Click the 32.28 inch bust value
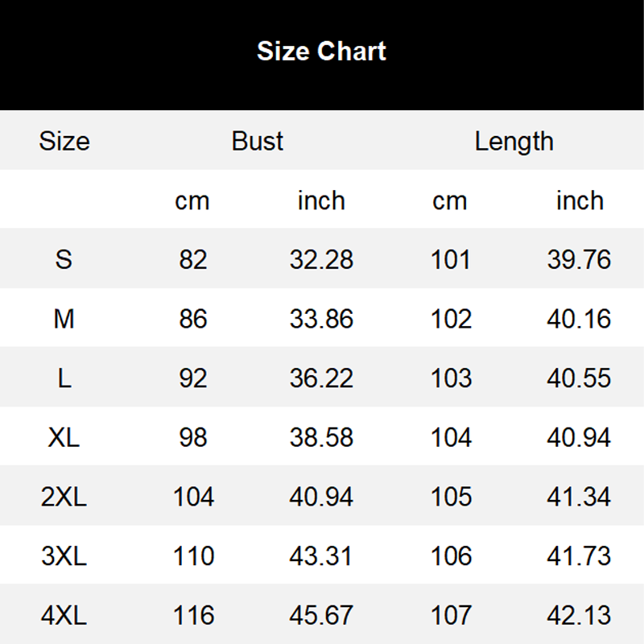This screenshot has height=644, width=644. click(x=321, y=259)
